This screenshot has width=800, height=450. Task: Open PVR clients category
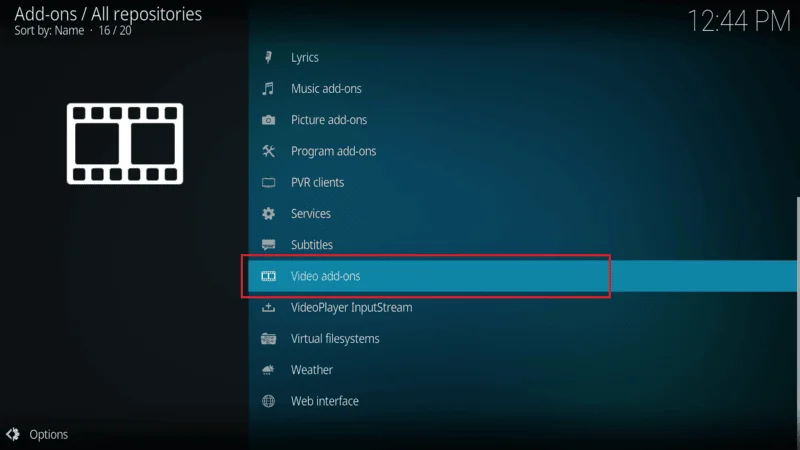[522, 183]
